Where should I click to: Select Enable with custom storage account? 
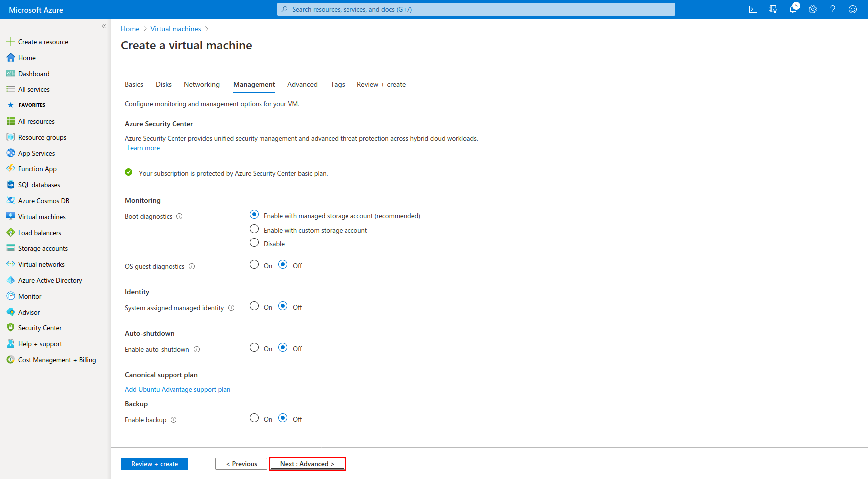pyautogui.click(x=254, y=229)
